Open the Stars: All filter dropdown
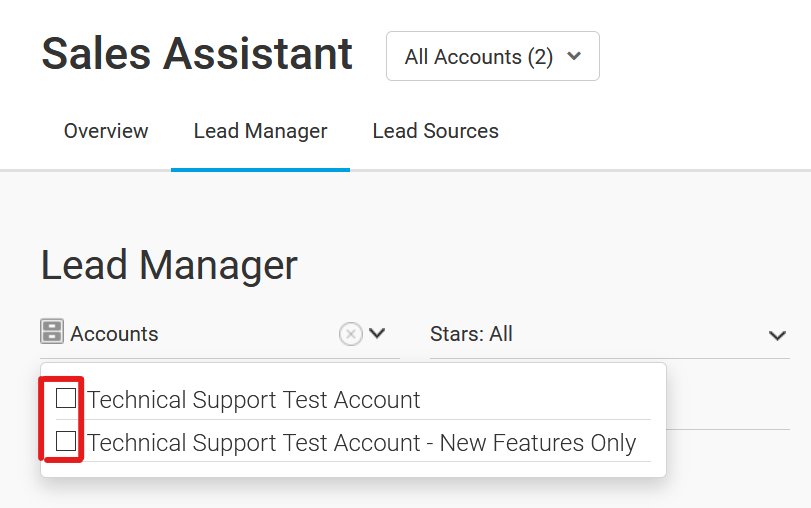 point(610,334)
